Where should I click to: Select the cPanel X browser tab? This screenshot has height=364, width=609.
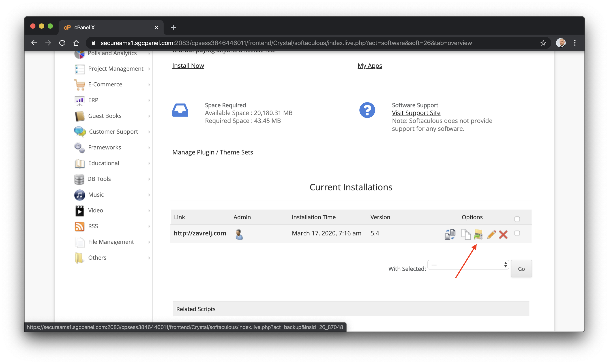pyautogui.click(x=111, y=28)
